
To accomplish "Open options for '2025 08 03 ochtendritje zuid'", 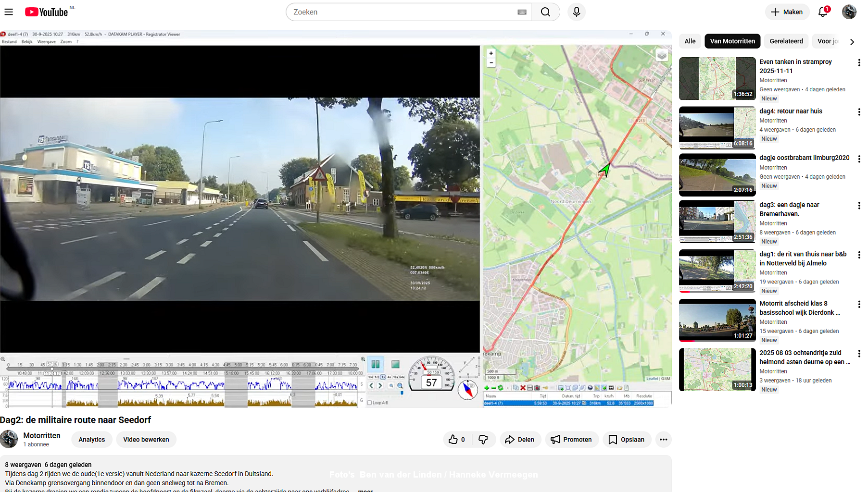I will [859, 354].
